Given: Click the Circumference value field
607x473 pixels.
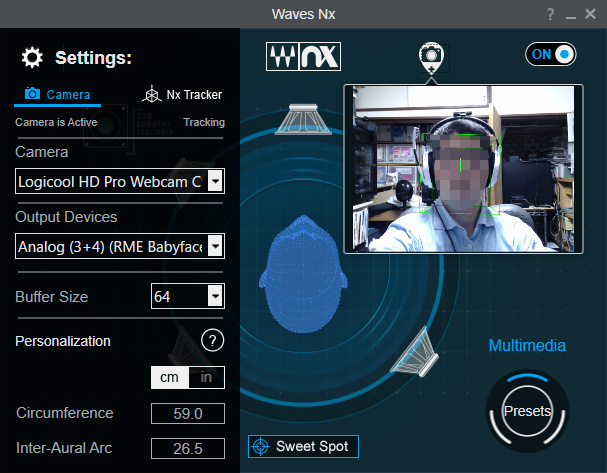Looking at the screenshot, I should [187, 414].
